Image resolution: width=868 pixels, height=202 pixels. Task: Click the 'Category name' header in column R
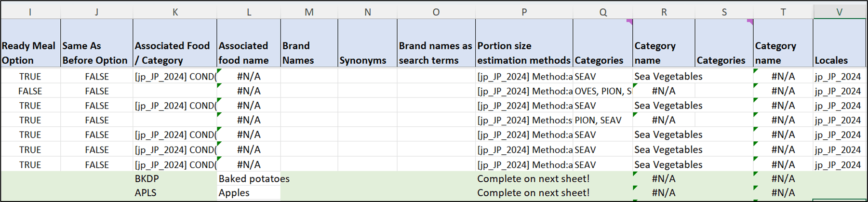coord(664,43)
